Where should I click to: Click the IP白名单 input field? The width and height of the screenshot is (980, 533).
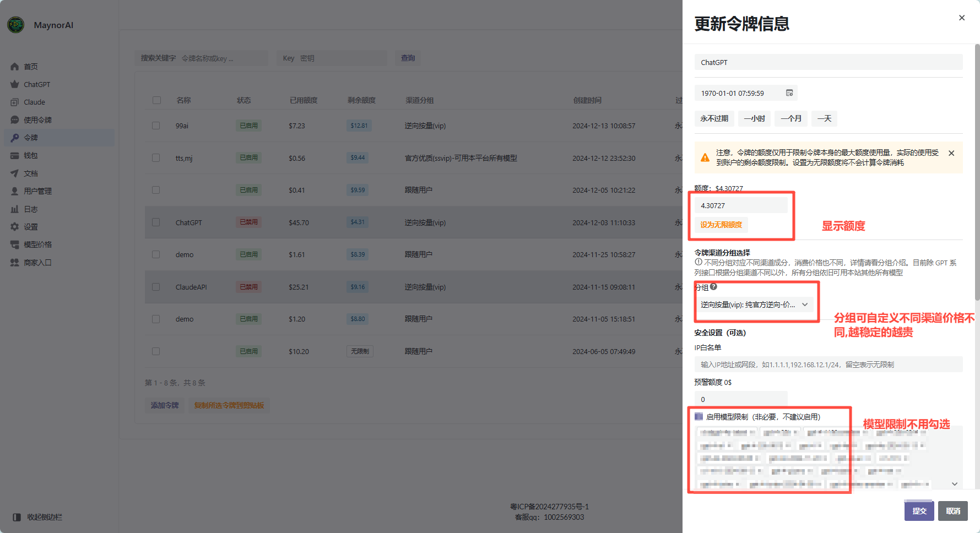tap(829, 365)
